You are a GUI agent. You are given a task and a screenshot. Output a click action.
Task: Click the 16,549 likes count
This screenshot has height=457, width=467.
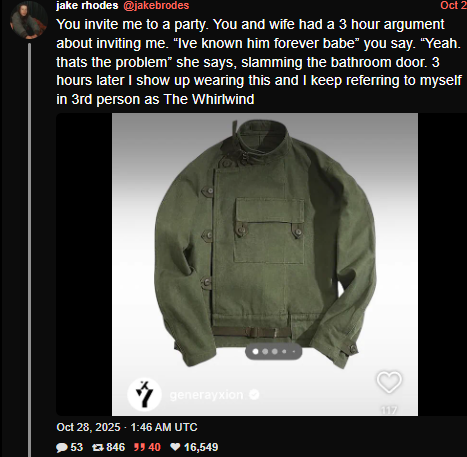pyautogui.click(x=201, y=447)
